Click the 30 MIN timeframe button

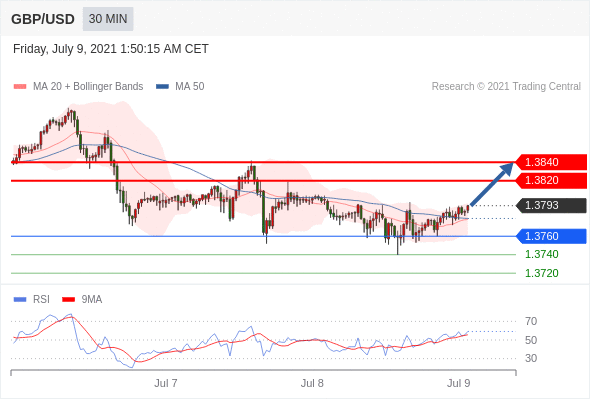click(108, 19)
